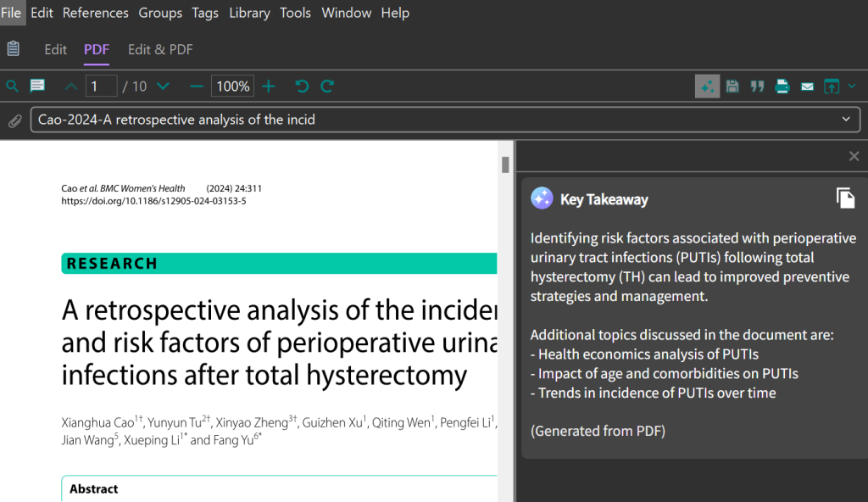
Task: Save the PDF using the save icon
Action: [732, 86]
